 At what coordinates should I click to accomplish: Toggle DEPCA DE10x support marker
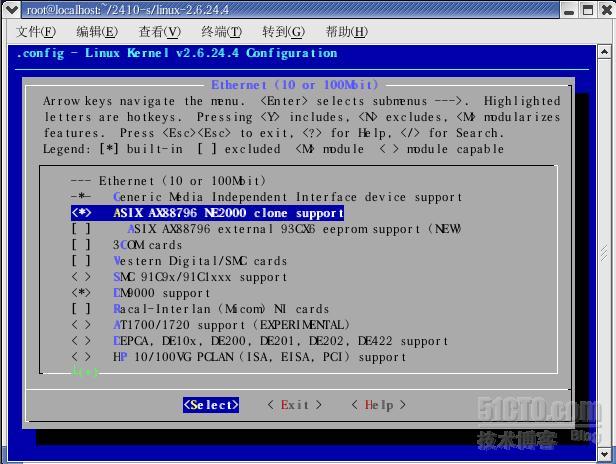81,341
